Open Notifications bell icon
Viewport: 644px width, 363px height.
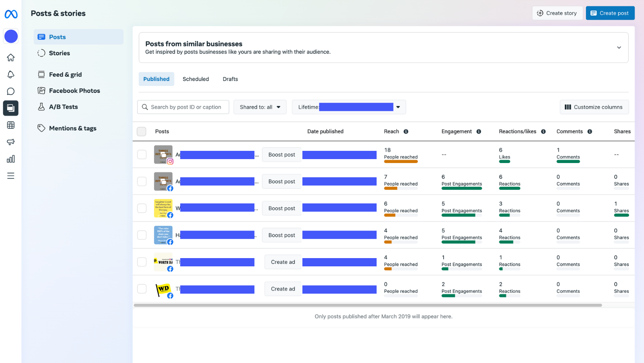[x=11, y=74]
